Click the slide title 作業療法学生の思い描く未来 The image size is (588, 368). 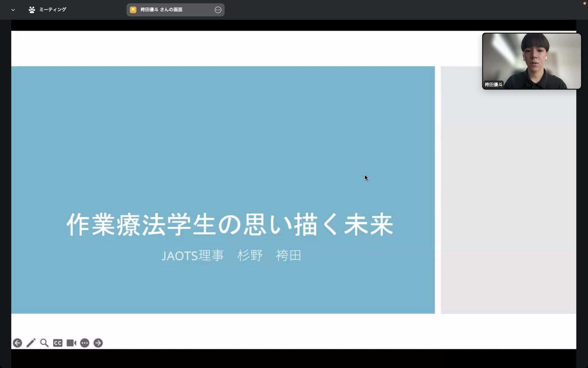pyautogui.click(x=230, y=225)
